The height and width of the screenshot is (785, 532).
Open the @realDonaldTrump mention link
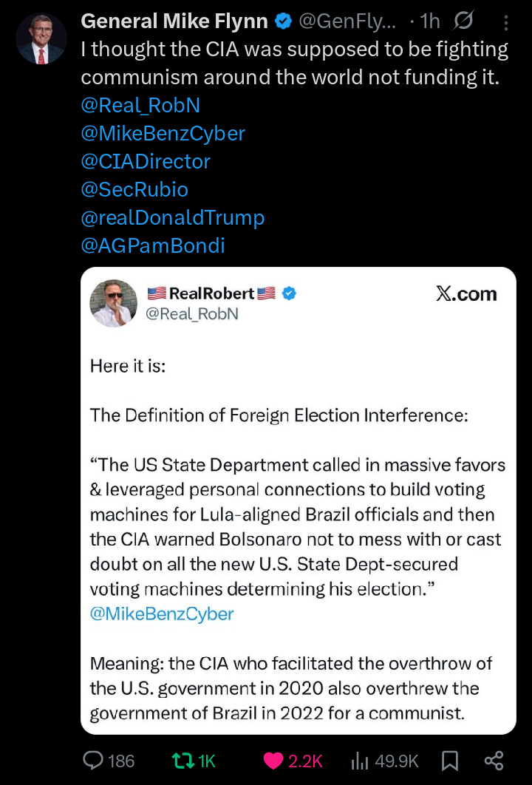tap(172, 217)
